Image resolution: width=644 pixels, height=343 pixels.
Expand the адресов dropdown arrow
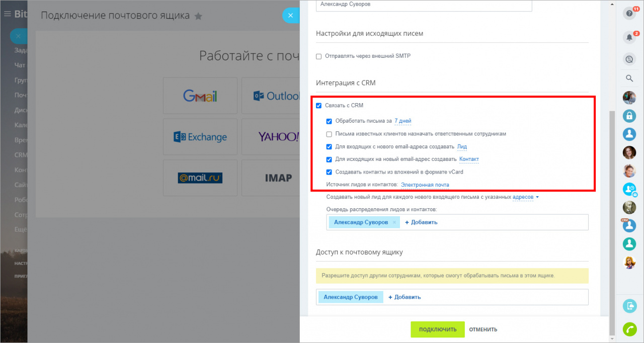537,197
